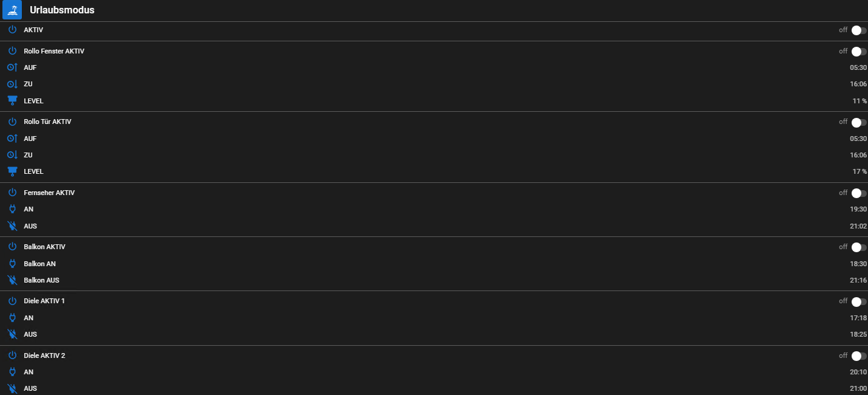868x395 pixels.
Task: Click the plug icon for Fernseher AN
Action: (12, 209)
